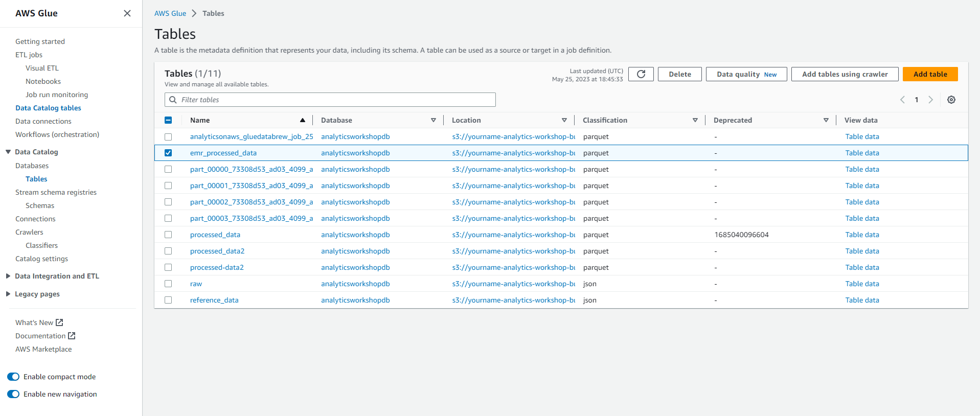Open AWS Marketplace link
This screenshot has width=980, height=416.
click(43, 349)
